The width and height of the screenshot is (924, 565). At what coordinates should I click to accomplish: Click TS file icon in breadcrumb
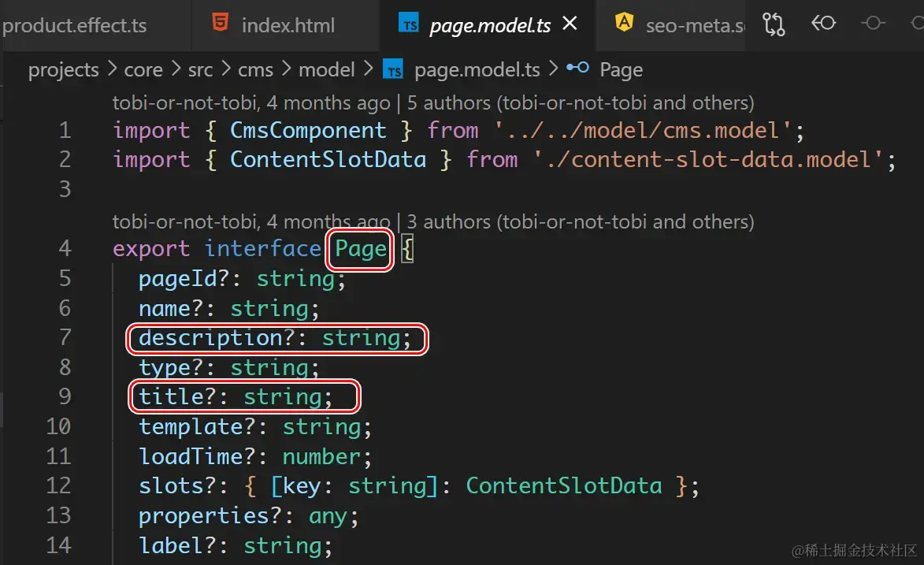[393, 69]
